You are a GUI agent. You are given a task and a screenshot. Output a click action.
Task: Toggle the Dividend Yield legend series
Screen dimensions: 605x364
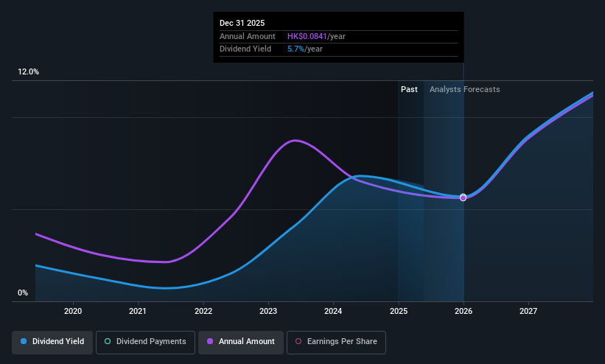click(x=52, y=342)
